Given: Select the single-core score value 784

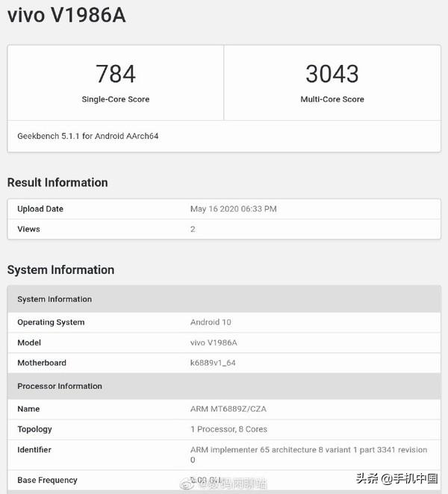Looking at the screenshot, I should tap(116, 74).
